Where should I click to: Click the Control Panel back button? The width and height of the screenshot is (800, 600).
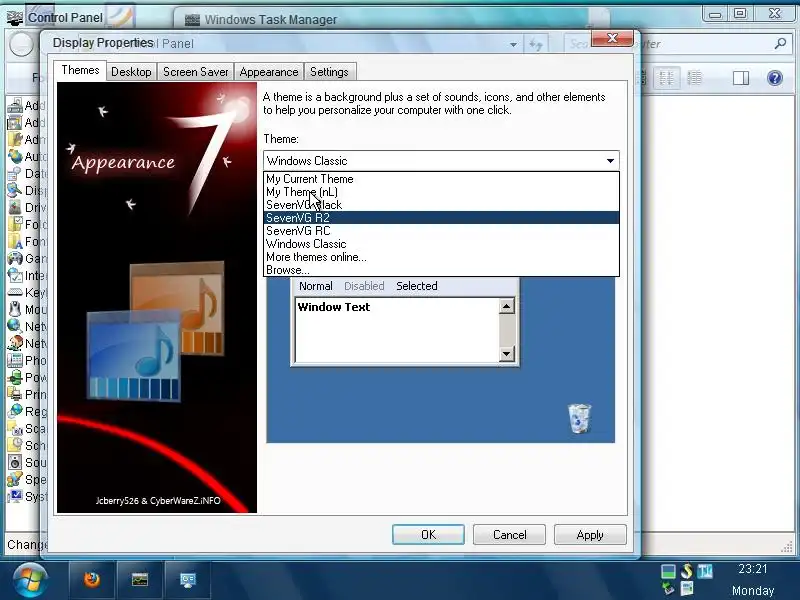tap(21, 45)
